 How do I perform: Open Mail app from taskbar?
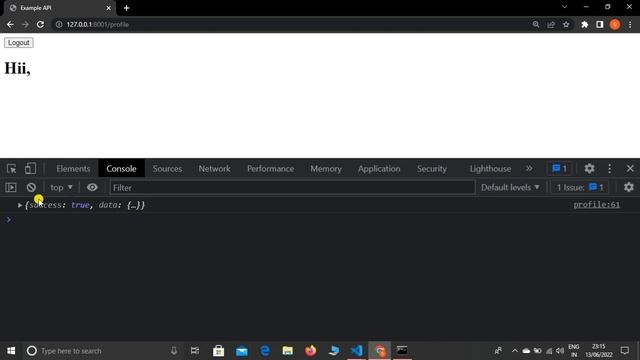(x=242, y=351)
